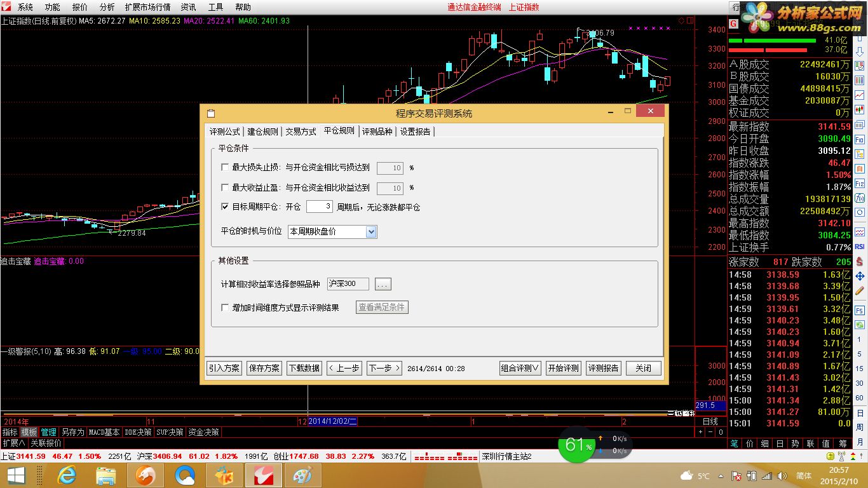Switch to 评测公式 tab
Viewport: 868px width, 488px height.
pos(225,132)
